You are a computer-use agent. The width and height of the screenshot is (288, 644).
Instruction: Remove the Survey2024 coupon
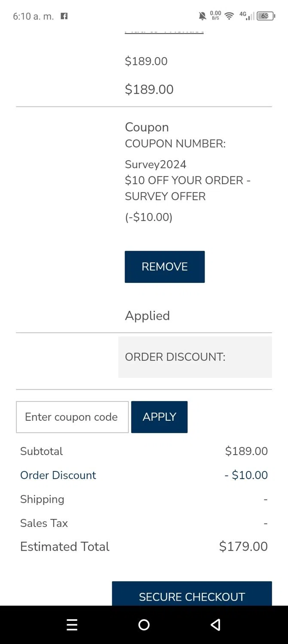click(165, 267)
